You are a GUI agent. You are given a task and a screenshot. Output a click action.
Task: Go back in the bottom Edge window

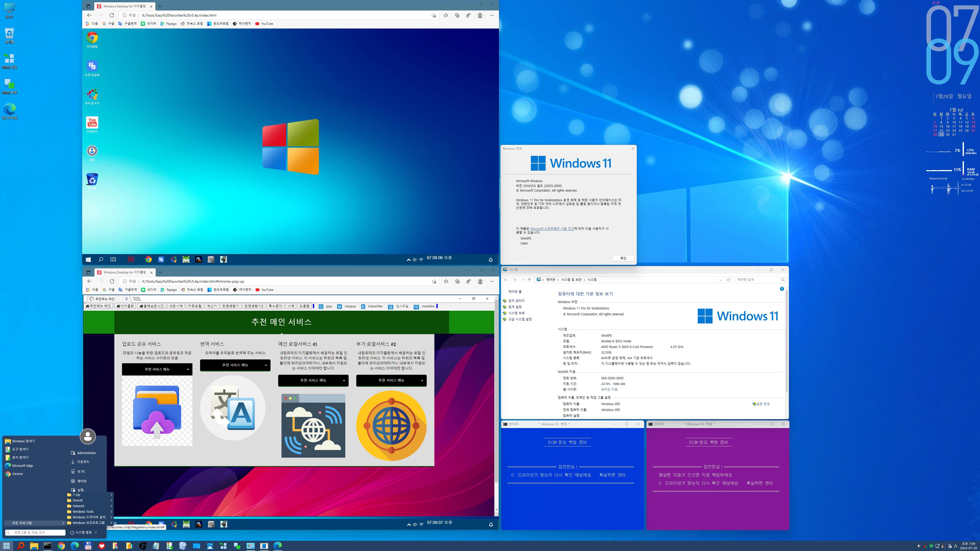point(89,281)
